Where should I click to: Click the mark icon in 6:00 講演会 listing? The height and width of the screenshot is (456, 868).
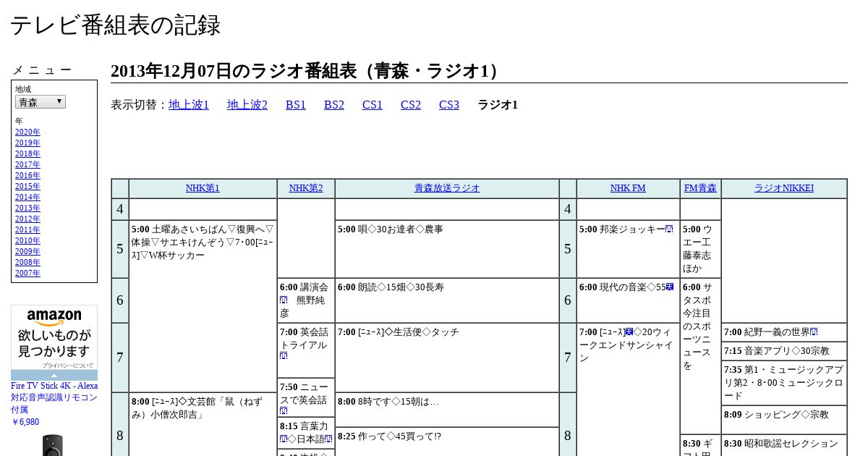pyautogui.click(x=284, y=300)
